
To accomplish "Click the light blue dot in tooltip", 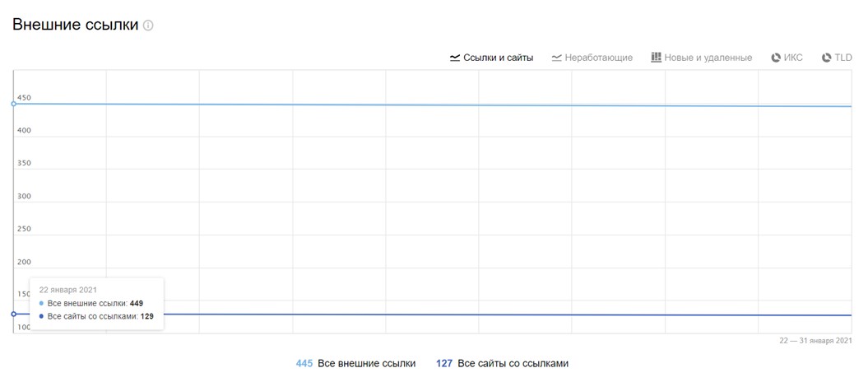I will point(42,304).
